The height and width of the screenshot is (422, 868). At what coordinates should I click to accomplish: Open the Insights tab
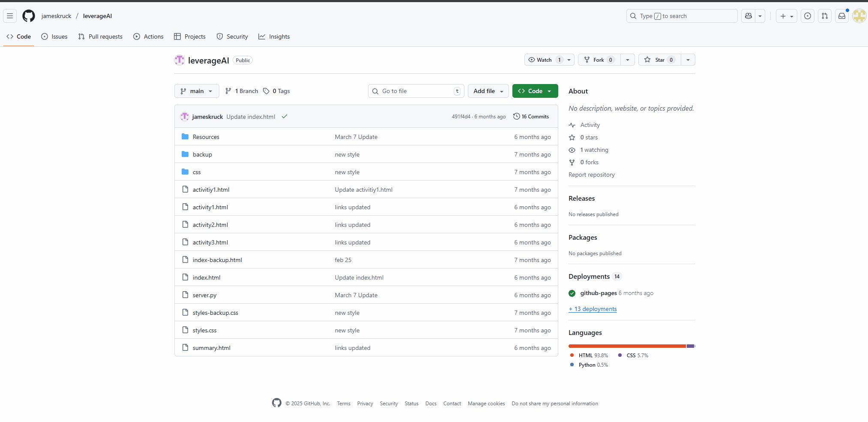tap(274, 36)
